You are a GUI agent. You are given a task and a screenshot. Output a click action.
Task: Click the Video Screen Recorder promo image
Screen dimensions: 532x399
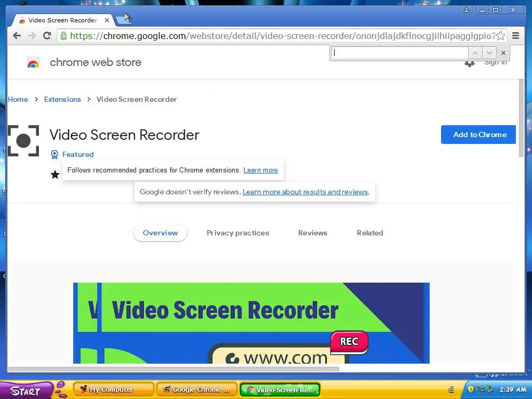click(x=251, y=323)
